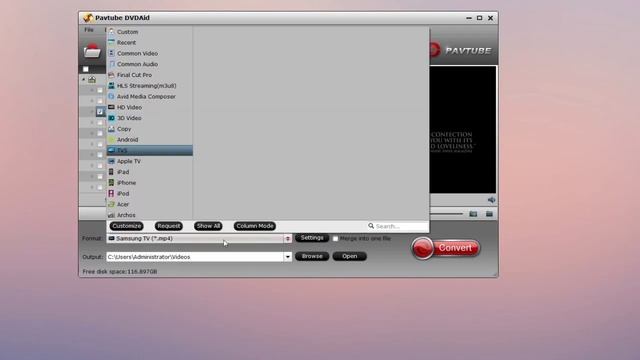
Task: Click the Open output folder button
Action: (349, 256)
